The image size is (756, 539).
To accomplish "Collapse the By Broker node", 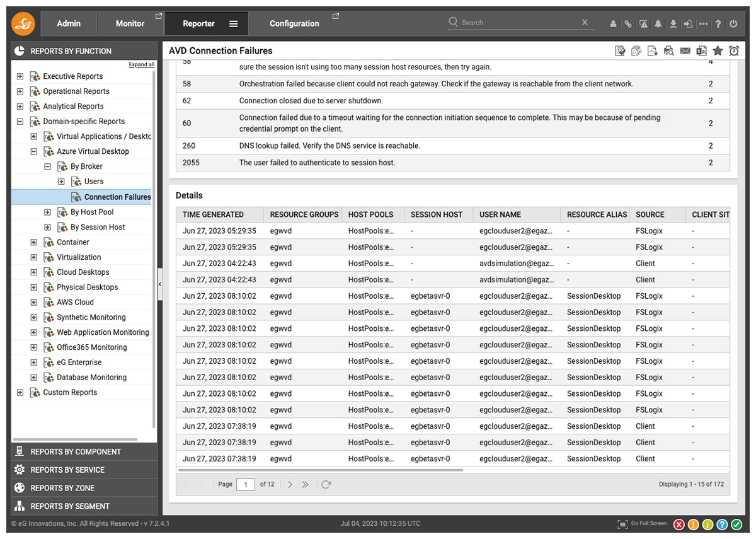I will (47, 166).
